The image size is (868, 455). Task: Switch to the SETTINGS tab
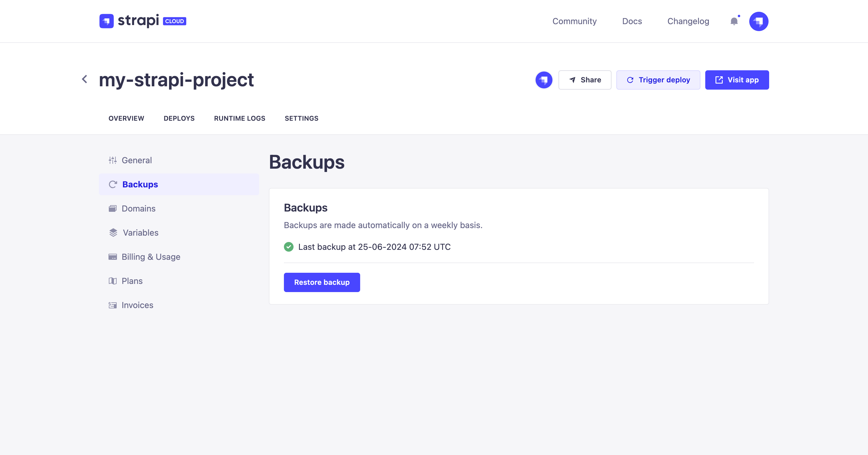301,118
